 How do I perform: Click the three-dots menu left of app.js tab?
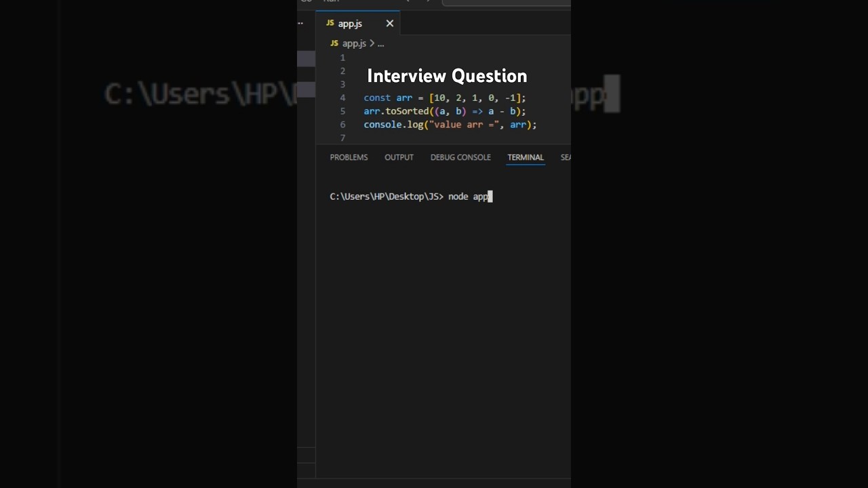coord(300,24)
